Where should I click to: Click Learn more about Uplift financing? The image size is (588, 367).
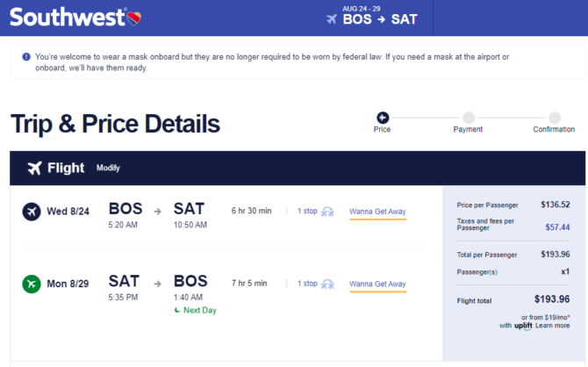coord(552,326)
